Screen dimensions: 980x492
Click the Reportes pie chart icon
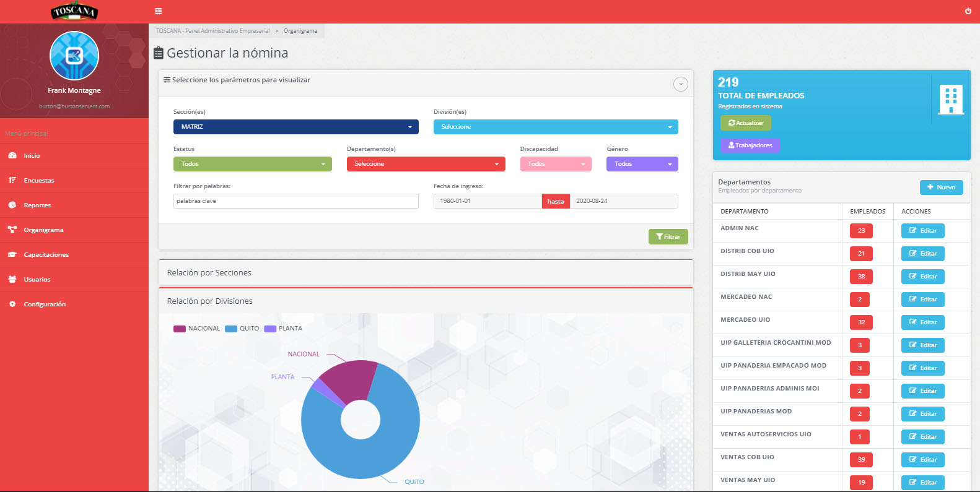(x=12, y=205)
